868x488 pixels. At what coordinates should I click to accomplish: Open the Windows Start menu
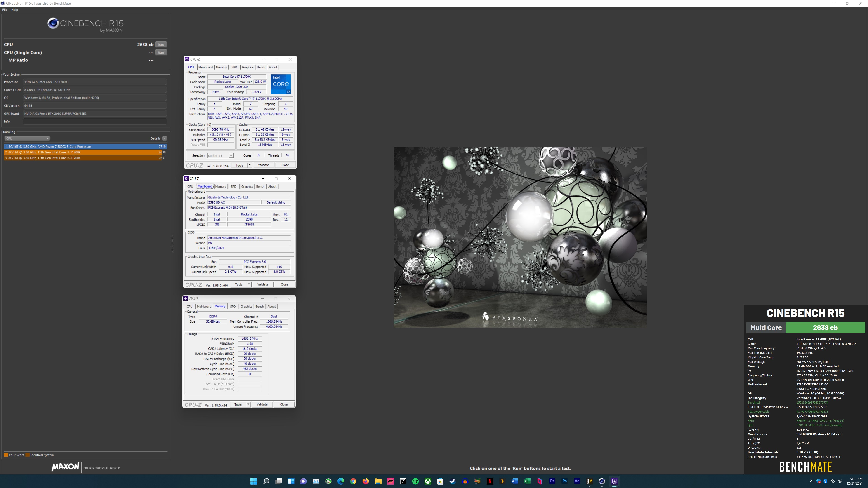click(x=254, y=481)
